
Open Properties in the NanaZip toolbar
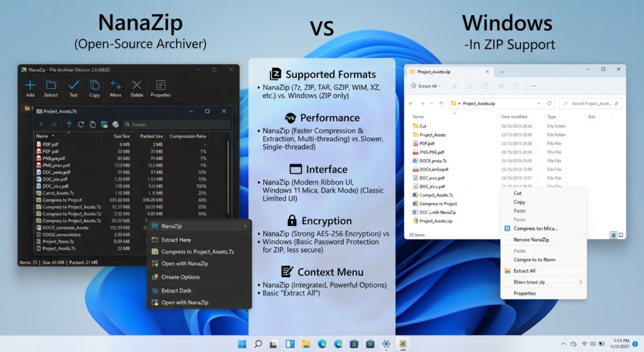160,88
